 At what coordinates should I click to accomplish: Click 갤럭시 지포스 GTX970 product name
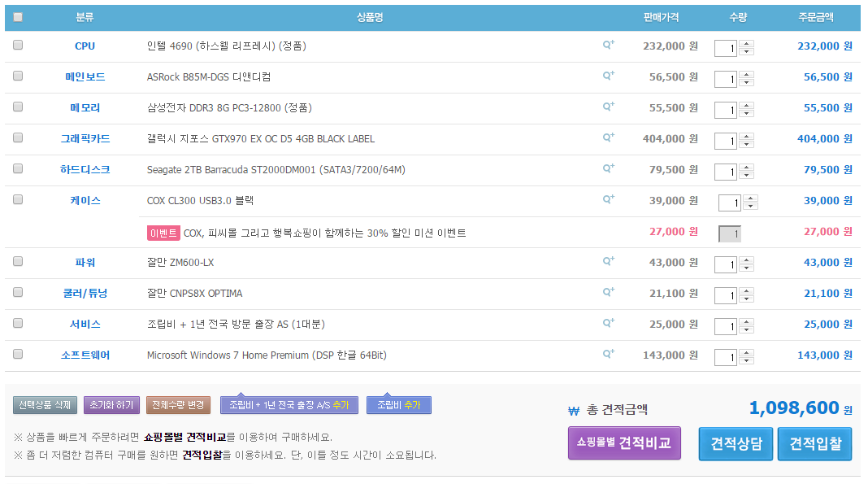pos(261,138)
